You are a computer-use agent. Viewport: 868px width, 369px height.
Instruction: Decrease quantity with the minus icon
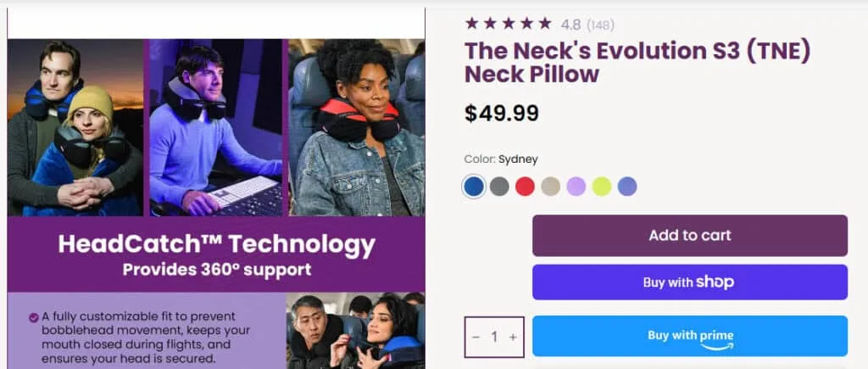[x=476, y=337]
